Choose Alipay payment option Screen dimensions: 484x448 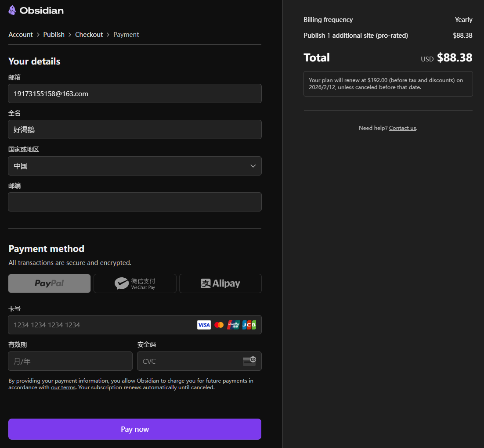pos(220,283)
